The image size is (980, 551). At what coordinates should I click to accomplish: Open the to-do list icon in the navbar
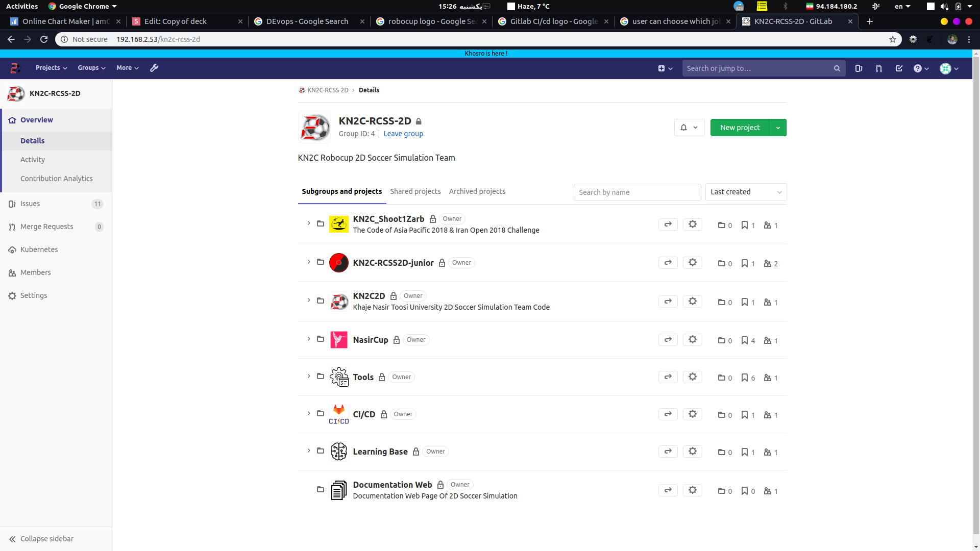pyautogui.click(x=899, y=68)
